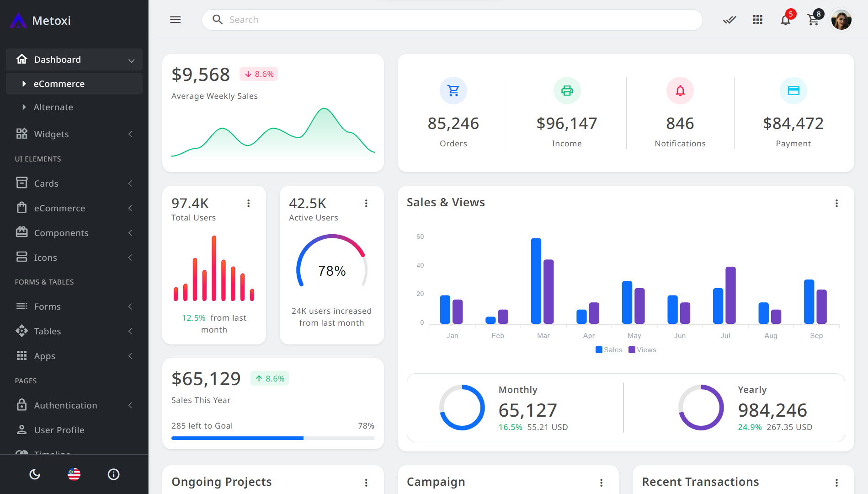Open the shopping cart icon

pyautogui.click(x=813, y=21)
